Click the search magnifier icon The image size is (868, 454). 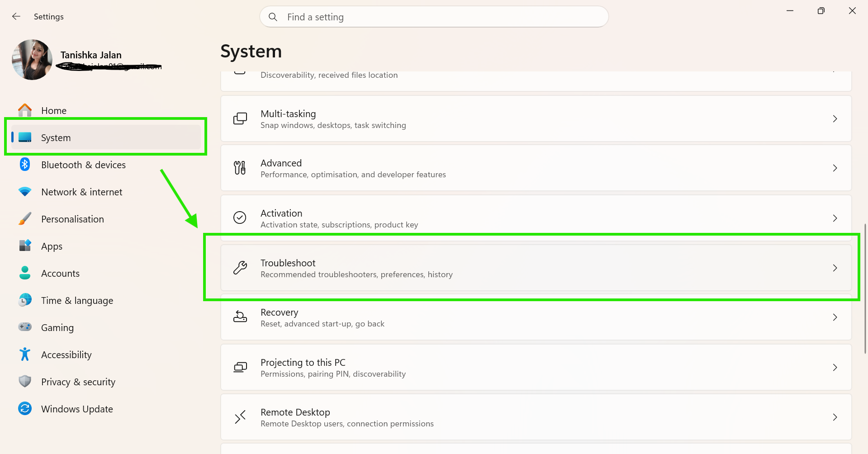click(273, 17)
